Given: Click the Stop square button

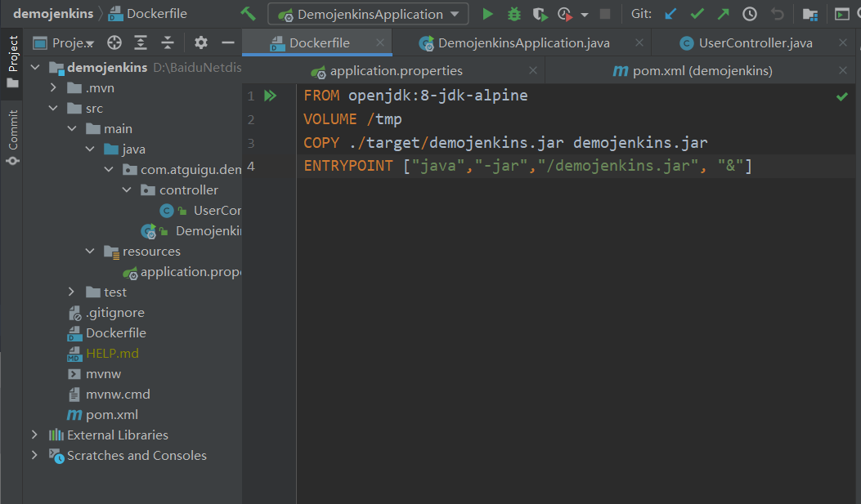Looking at the screenshot, I should point(604,14).
